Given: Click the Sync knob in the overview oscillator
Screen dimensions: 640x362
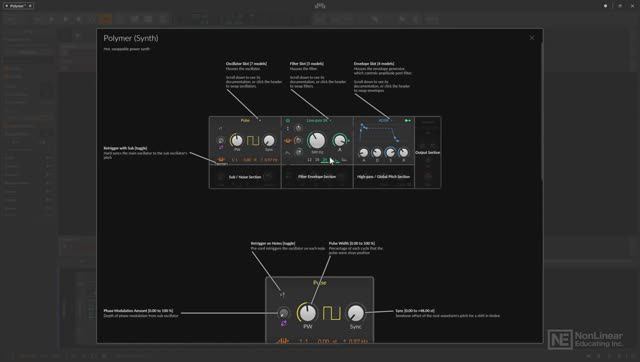Looking at the screenshot, I should (x=269, y=140).
